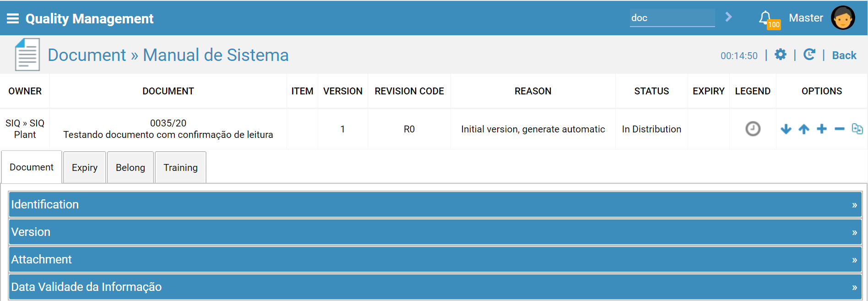Image resolution: width=868 pixels, height=301 pixels.
Task: Expand the Identification section
Action: click(435, 204)
